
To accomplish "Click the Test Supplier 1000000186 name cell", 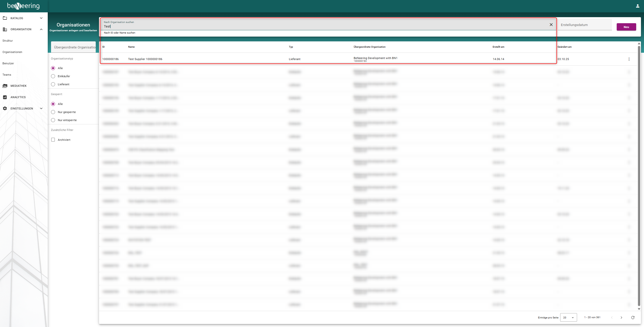I will tap(145, 59).
